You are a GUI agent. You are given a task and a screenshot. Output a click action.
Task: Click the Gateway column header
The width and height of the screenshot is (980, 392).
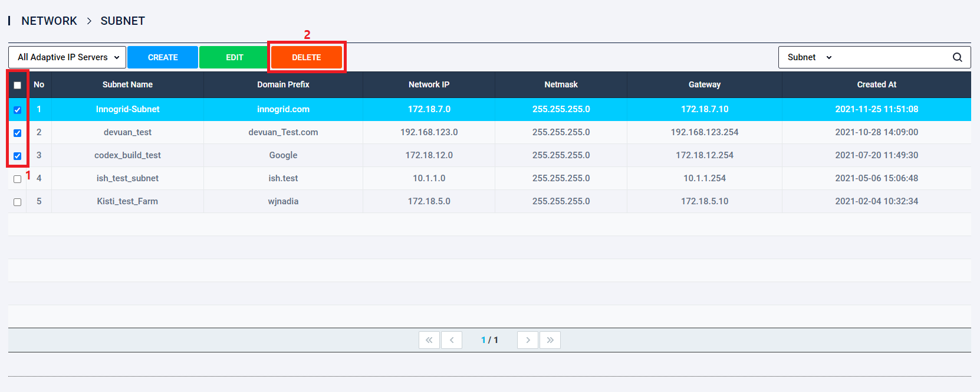(x=705, y=84)
